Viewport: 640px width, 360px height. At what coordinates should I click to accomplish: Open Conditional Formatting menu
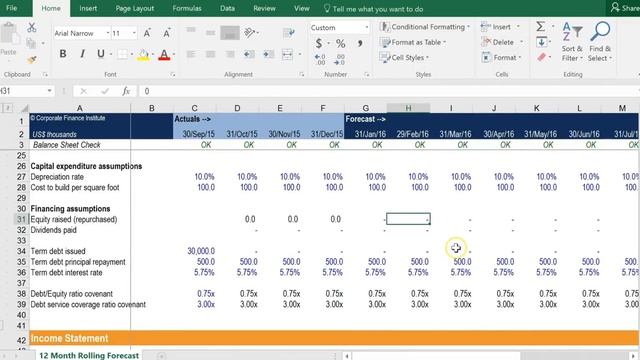(425, 27)
